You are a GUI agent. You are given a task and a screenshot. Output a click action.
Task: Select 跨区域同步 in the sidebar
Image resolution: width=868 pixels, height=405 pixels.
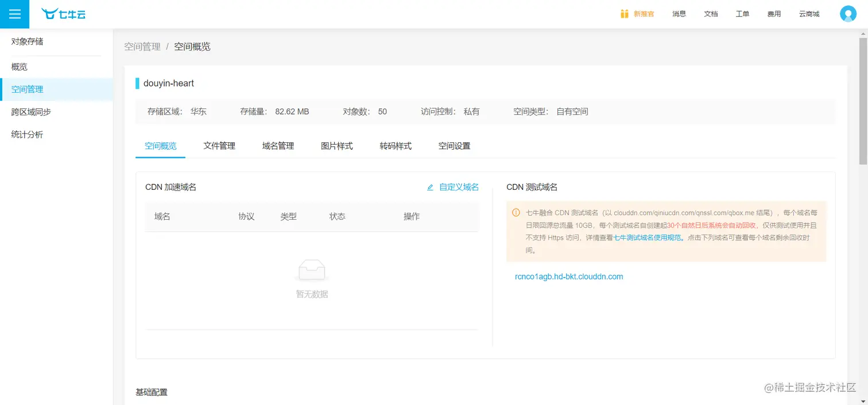pyautogui.click(x=56, y=112)
